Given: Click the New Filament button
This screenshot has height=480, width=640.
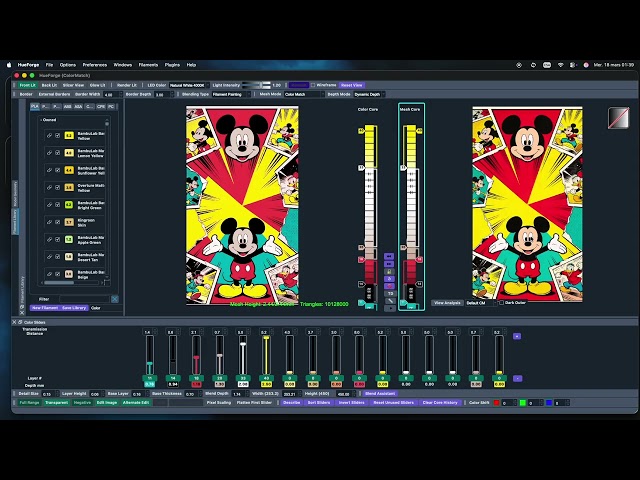Looking at the screenshot, I should (x=45, y=308).
